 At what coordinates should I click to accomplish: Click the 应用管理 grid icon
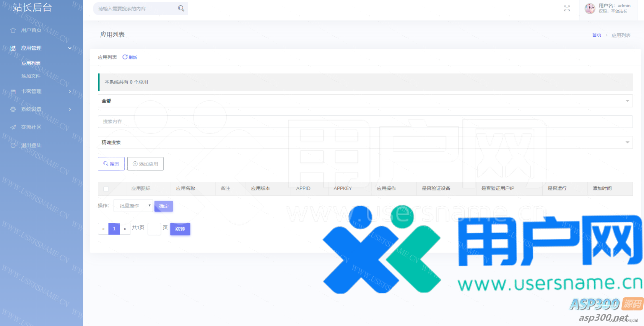13,48
